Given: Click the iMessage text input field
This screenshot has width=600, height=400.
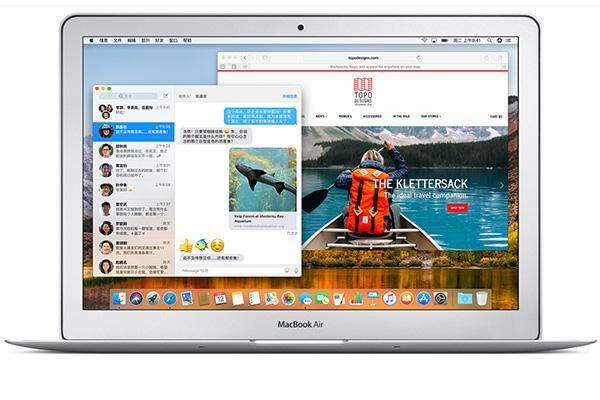Looking at the screenshot, I should point(232,271).
